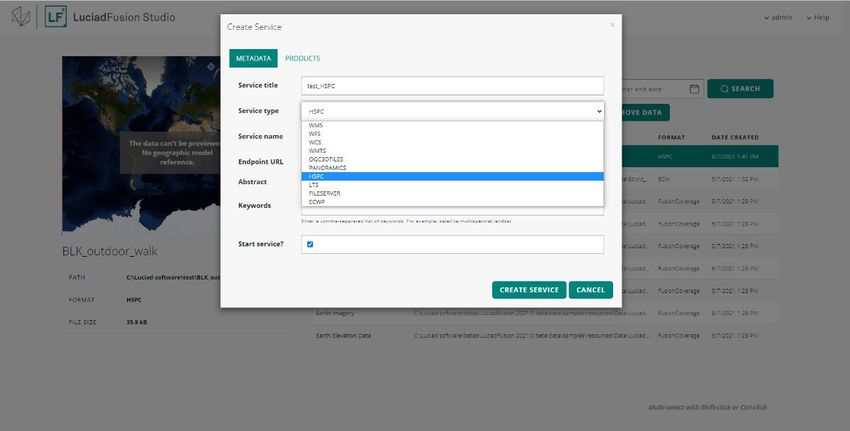850x431 pixels.
Task: Click the PATH value text
Action: [173, 278]
